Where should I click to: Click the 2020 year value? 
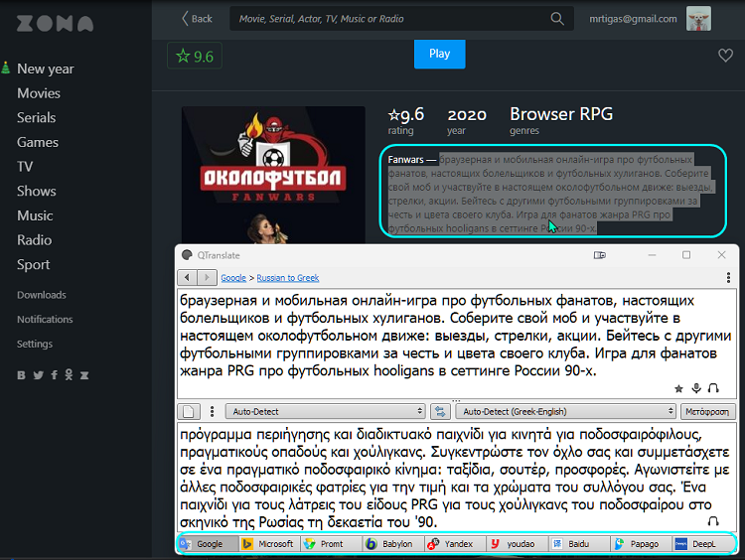click(x=467, y=115)
